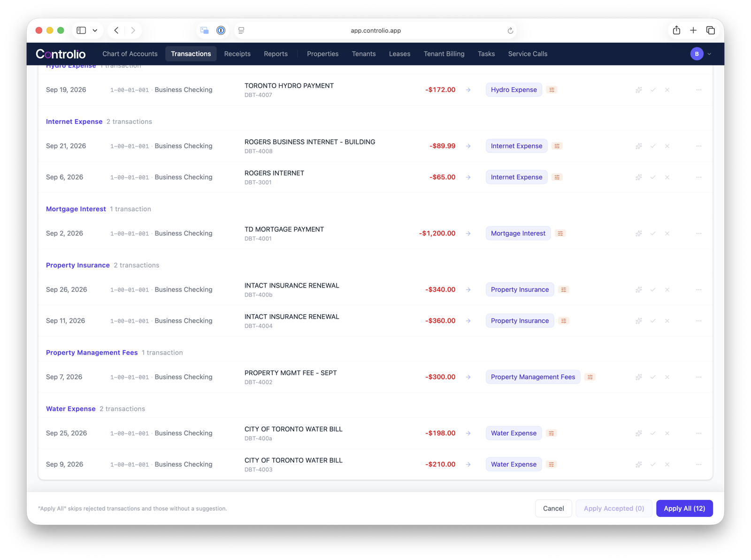Click sparkle icon for PROPERTY MGMT FEE - SEPT
The image size is (751, 560).
click(x=639, y=377)
